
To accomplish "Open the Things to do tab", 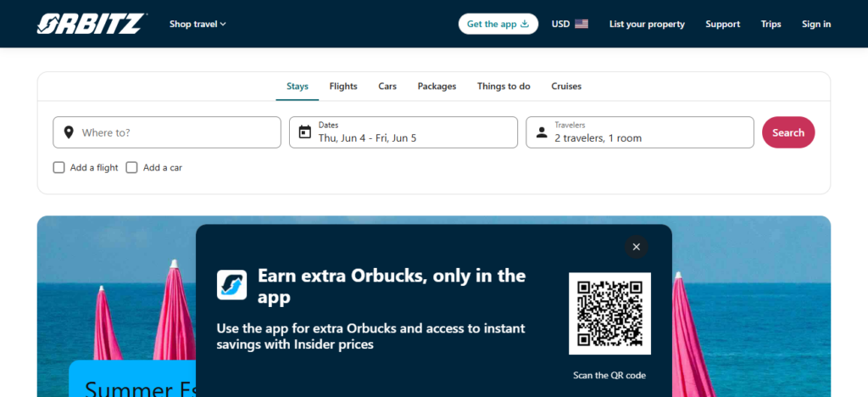I will tap(504, 87).
